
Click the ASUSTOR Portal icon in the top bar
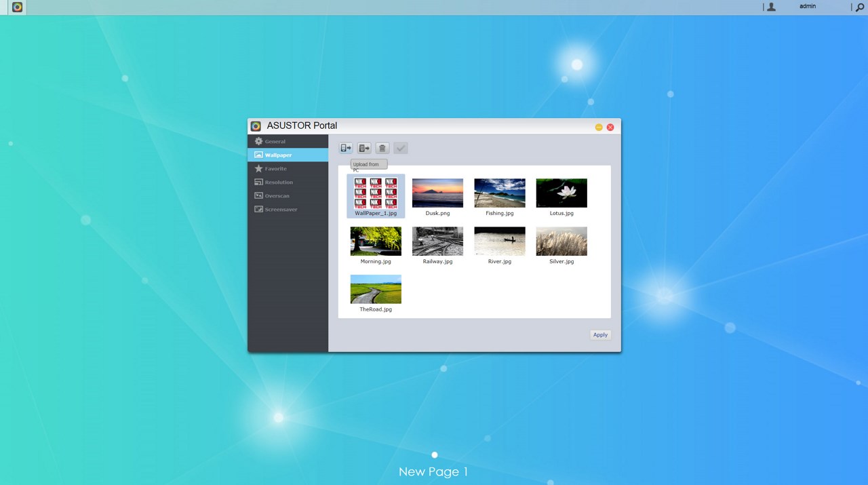click(18, 7)
